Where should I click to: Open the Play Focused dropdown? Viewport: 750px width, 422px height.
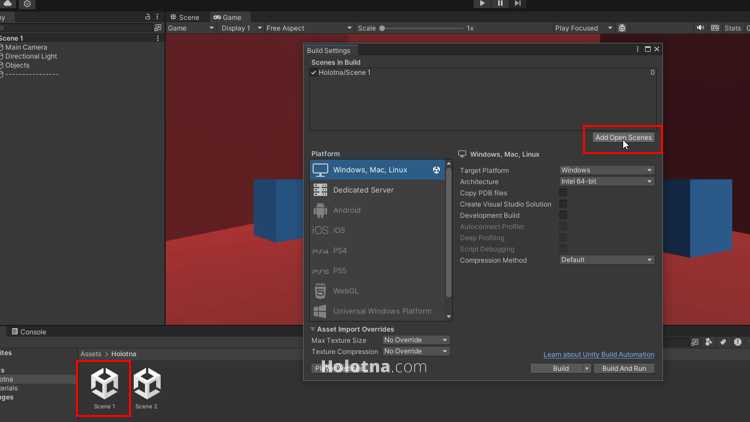pyautogui.click(x=583, y=28)
